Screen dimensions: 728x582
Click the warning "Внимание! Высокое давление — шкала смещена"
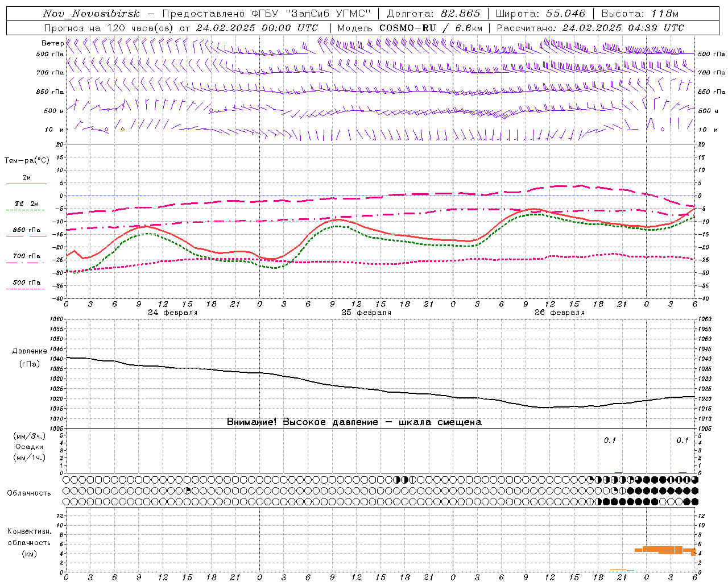coord(354,422)
